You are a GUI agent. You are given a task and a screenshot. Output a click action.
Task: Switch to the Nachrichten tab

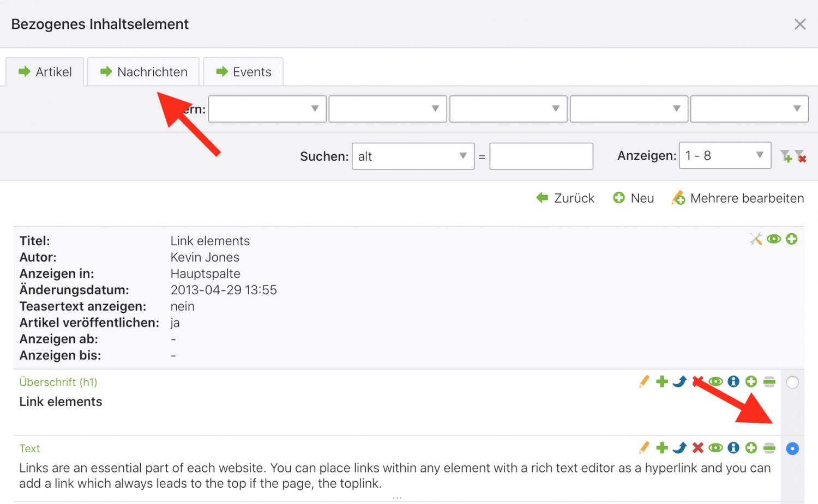tap(143, 72)
